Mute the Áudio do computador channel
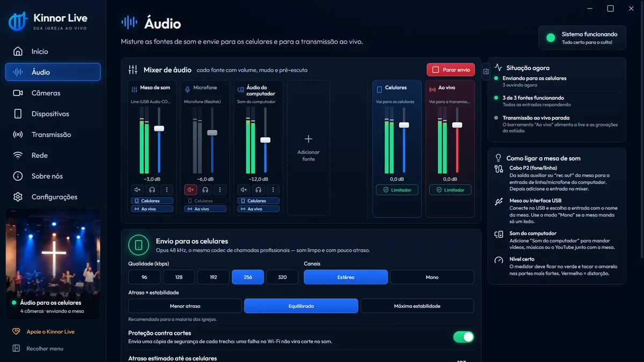This screenshot has height=362, width=644. [x=244, y=189]
